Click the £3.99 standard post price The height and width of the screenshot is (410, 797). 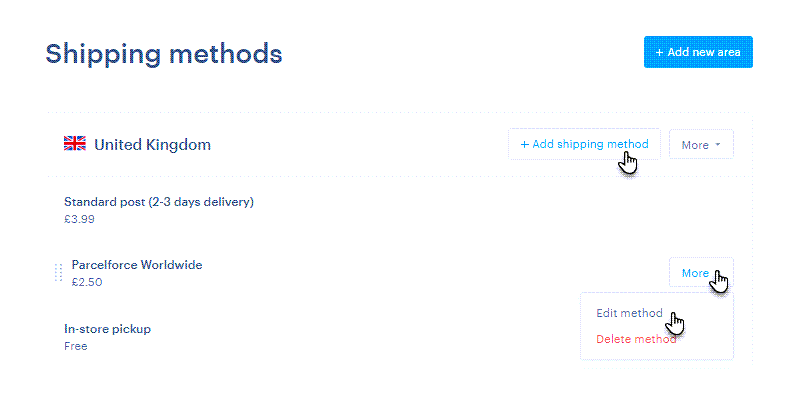[x=79, y=219]
